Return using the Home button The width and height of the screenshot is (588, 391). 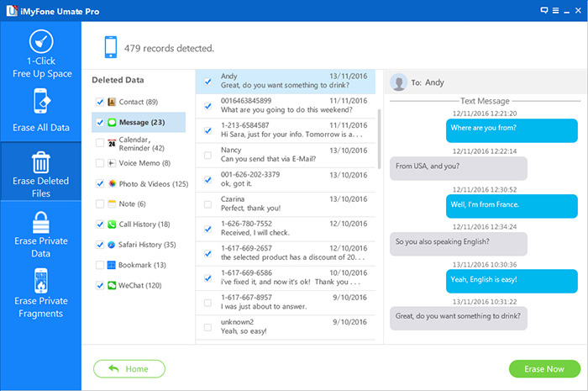(x=129, y=368)
